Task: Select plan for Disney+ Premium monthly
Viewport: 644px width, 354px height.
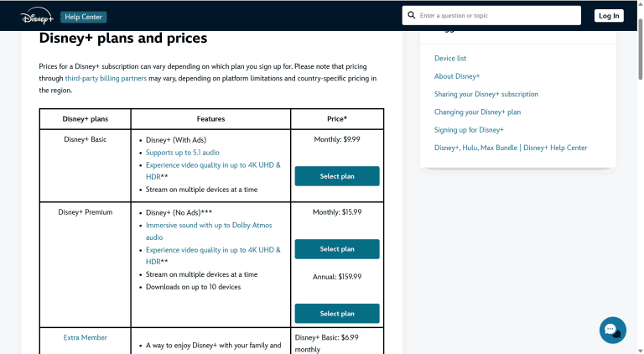Action: (336, 249)
